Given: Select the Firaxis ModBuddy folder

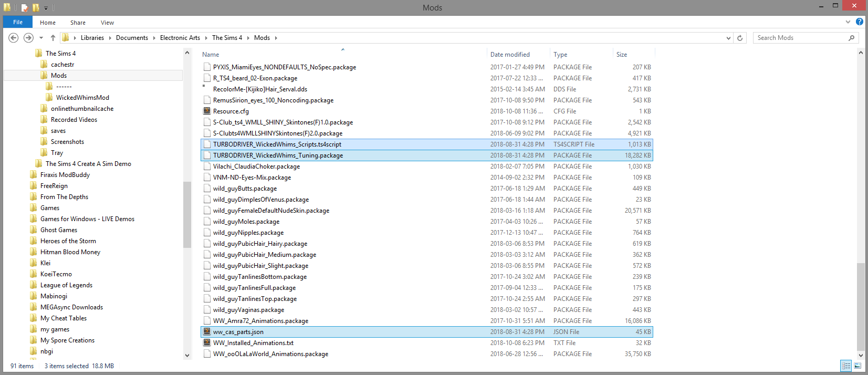Looking at the screenshot, I should tap(65, 175).
